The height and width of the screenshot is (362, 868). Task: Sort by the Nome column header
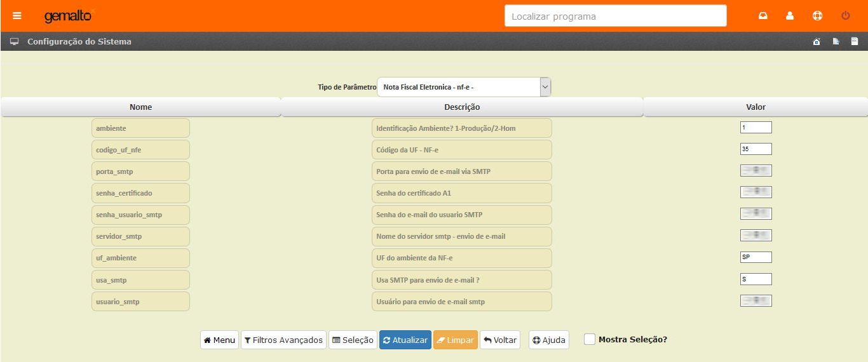140,107
